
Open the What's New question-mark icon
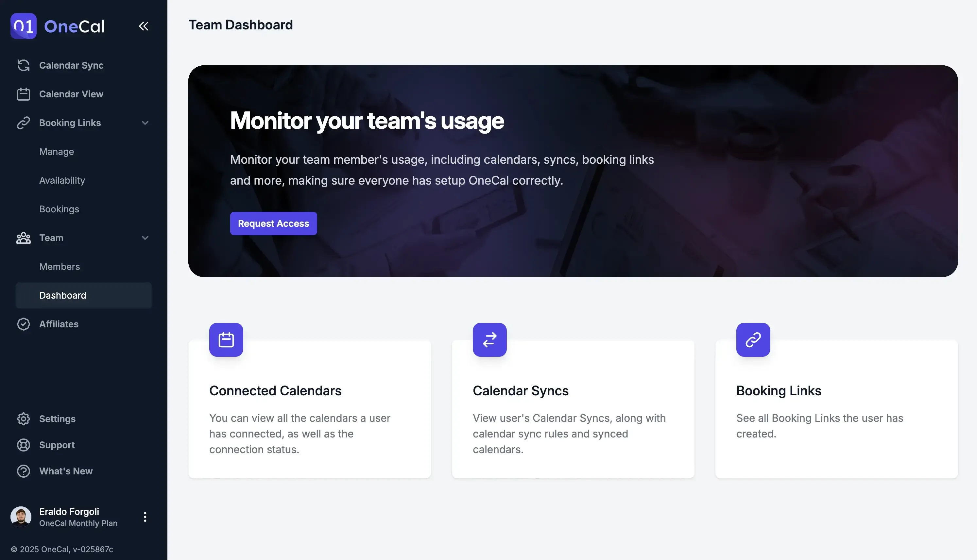[24, 471]
